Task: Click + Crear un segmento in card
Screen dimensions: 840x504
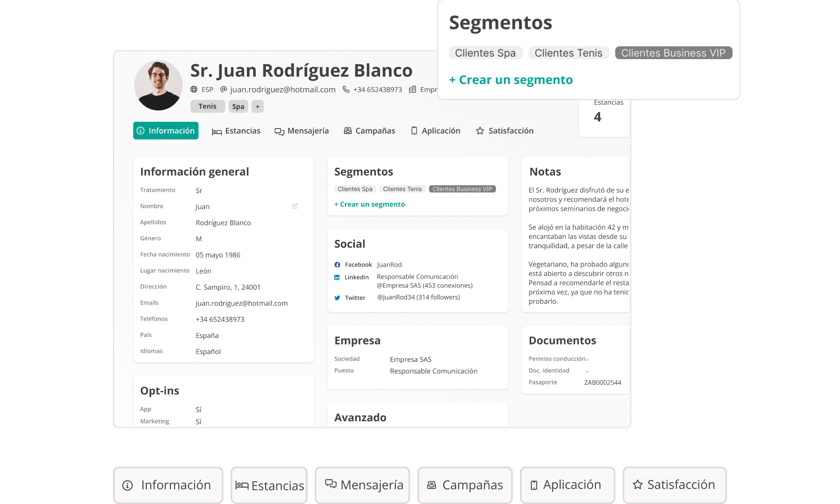Action: tap(370, 203)
